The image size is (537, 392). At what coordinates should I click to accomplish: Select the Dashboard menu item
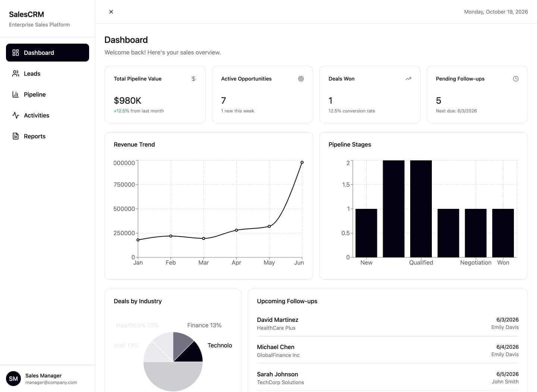tap(47, 53)
